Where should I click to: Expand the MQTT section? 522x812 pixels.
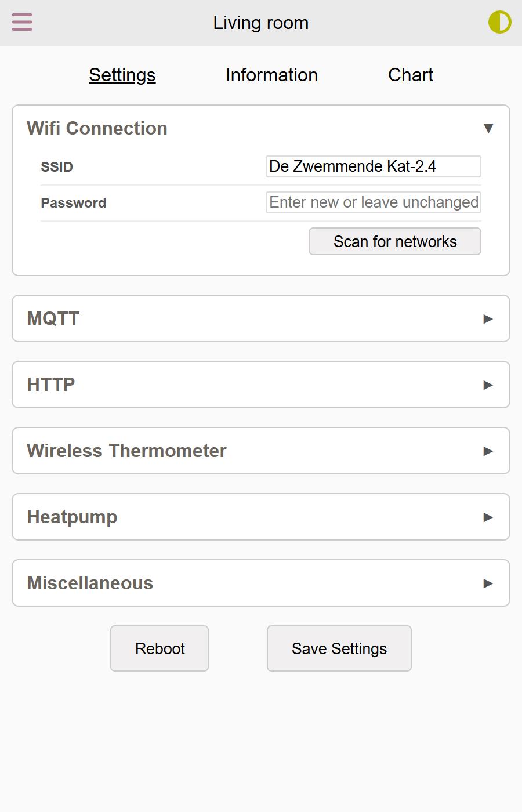pyautogui.click(x=261, y=318)
